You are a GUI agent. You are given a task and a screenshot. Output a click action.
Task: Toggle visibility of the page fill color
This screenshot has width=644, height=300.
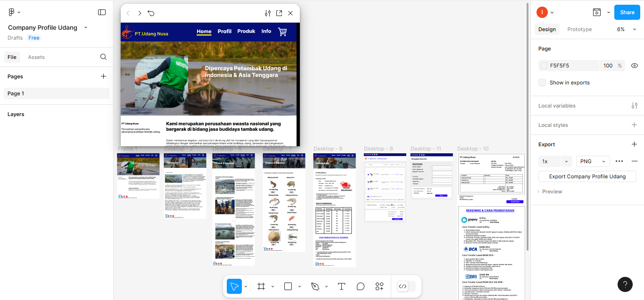pyautogui.click(x=634, y=66)
